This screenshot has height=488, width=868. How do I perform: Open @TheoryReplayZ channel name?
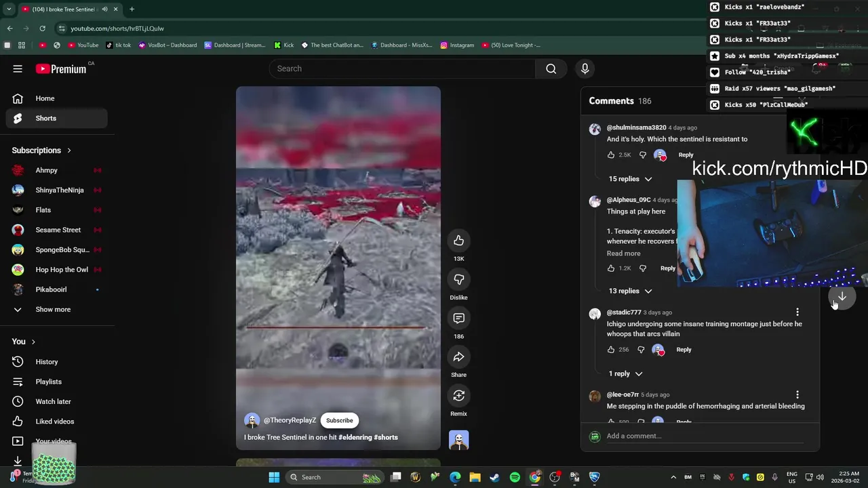pyautogui.click(x=290, y=420)
